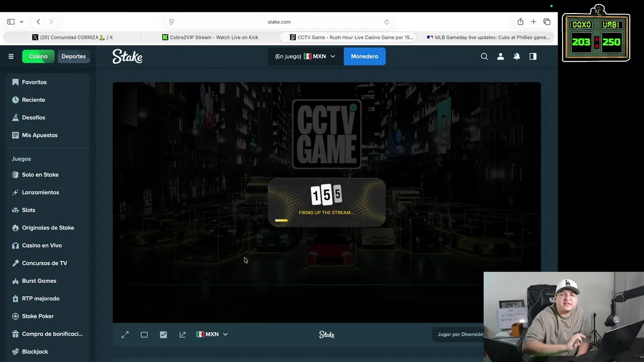Select the CCTV Game browser tab
Image resolution: width=644 pixels, height=362 pixels.
(x=348, y=37)
